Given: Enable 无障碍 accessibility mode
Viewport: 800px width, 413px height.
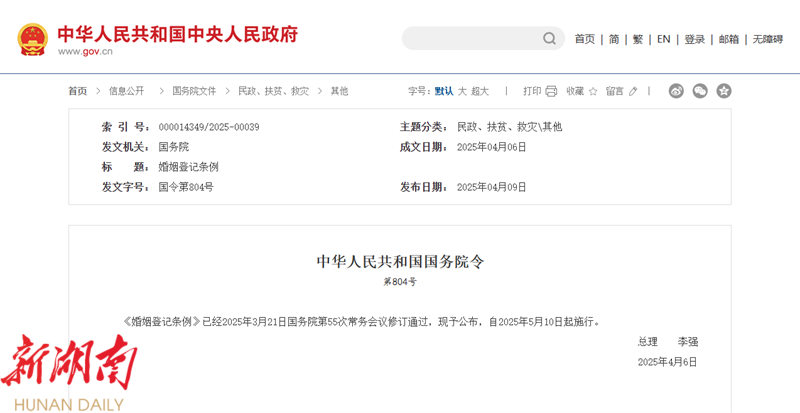Looking at the screenshot, I should point(768,39).
